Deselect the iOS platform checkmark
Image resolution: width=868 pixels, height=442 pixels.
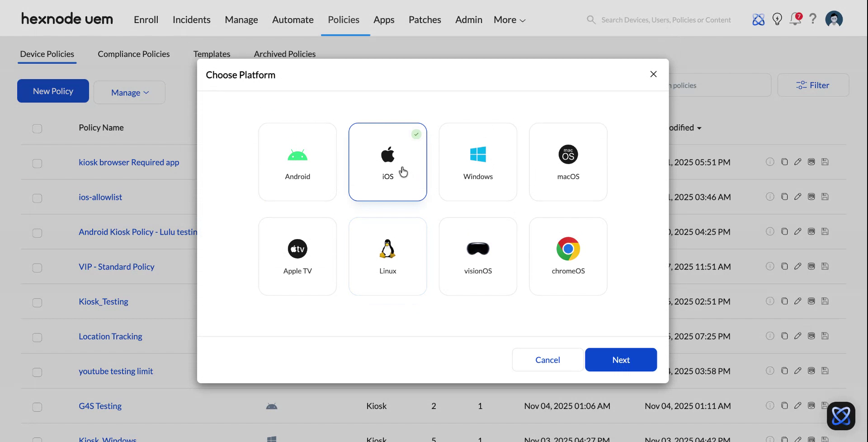tap(416, 134)
